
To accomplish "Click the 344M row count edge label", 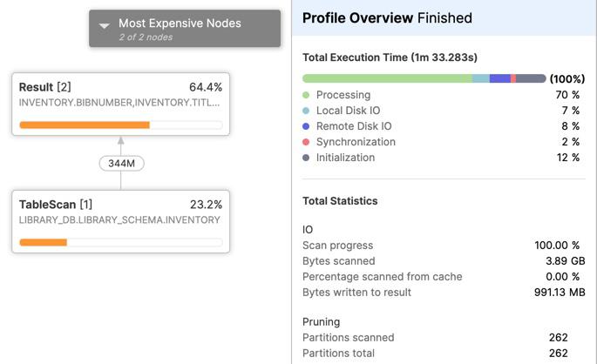I will (121, 163).
